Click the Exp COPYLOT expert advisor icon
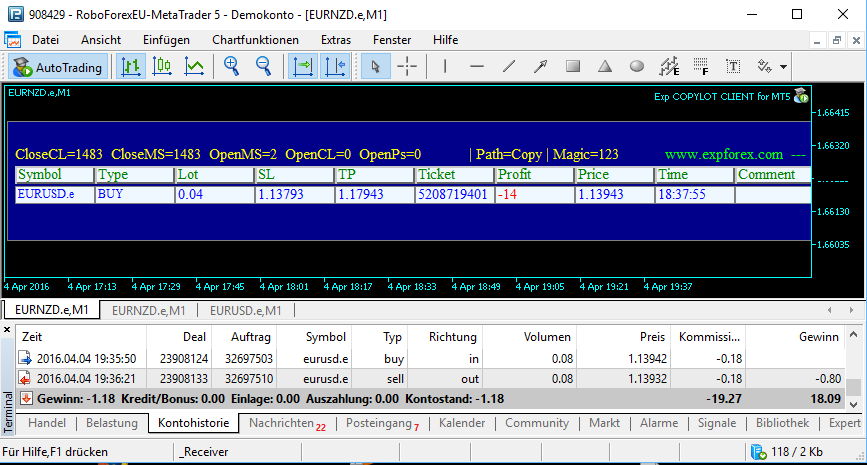This screenshot has width=867, height=465. (801, 96)
